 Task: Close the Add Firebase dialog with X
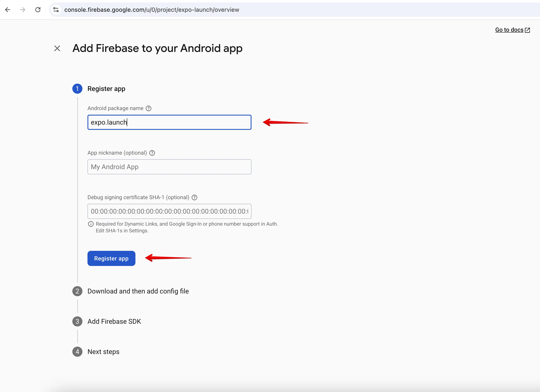coord(57,48)
